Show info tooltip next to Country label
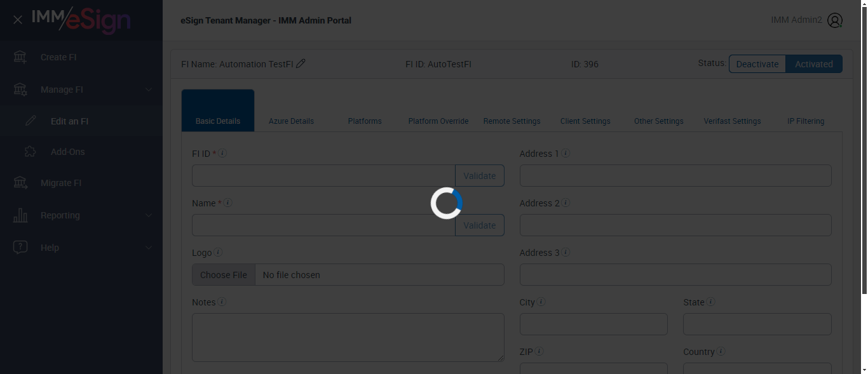 [x=721, y=351]
